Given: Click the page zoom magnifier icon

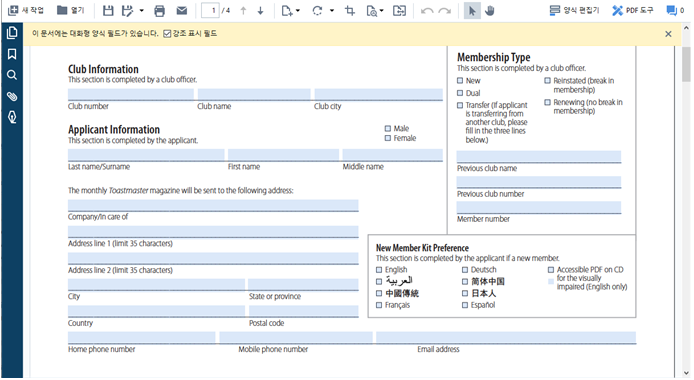Looking at the screenshot, I should coord(372,11).
